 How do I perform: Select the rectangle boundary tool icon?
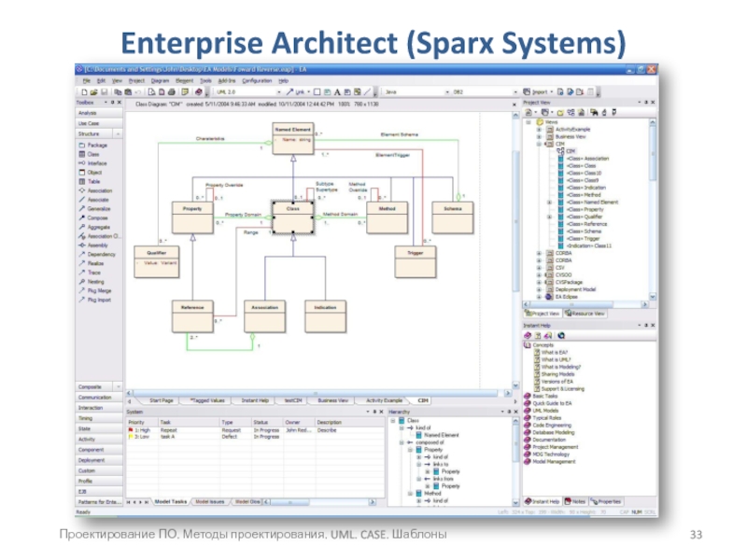pyautogui.click(x=317, y=91)
